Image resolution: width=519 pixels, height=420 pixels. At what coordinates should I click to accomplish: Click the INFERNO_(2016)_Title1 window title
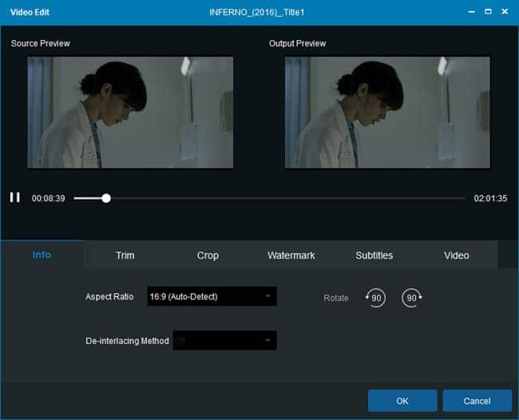pos(257,12)
